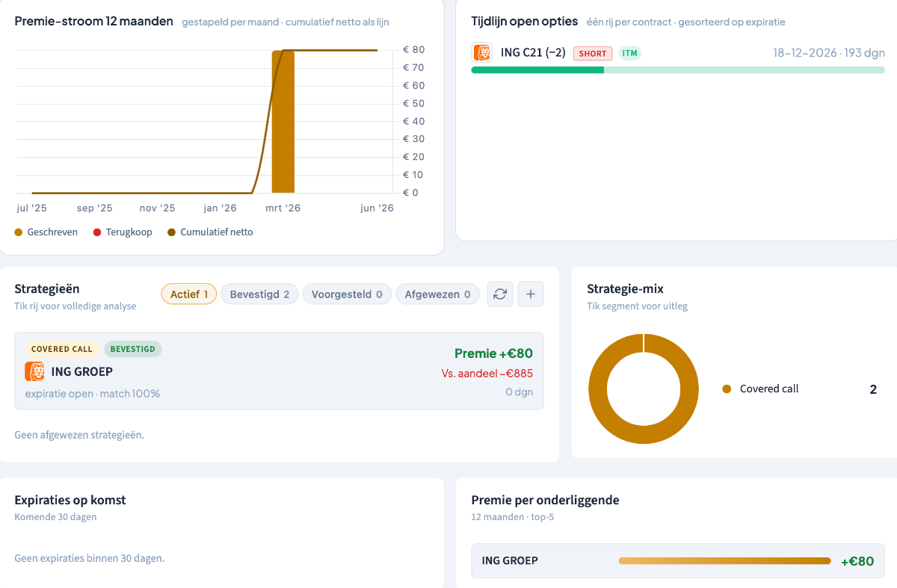897x588 pixels.
Task: Click the ING C21 expiry progress bar
Action: click(x=678, y=69)
